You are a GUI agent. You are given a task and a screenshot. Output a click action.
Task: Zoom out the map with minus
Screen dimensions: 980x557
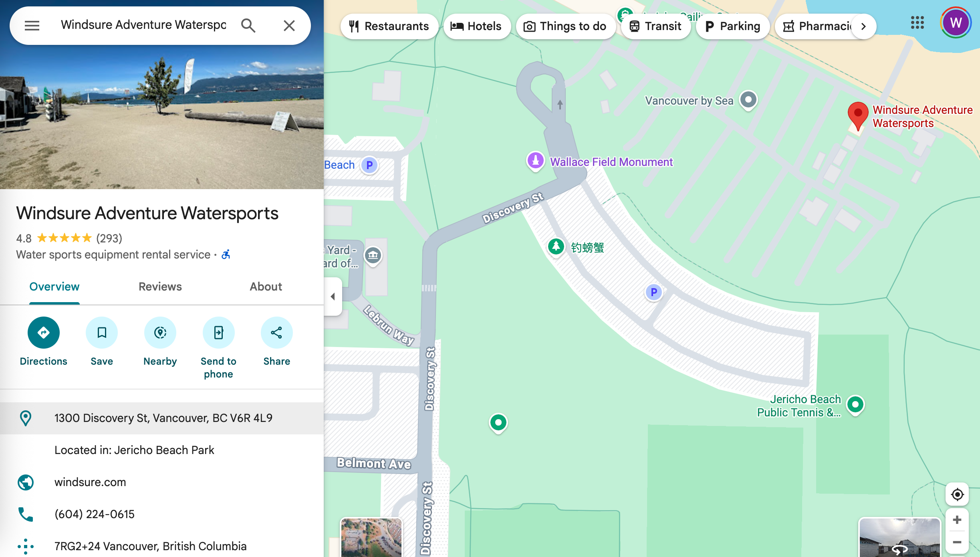957,542
